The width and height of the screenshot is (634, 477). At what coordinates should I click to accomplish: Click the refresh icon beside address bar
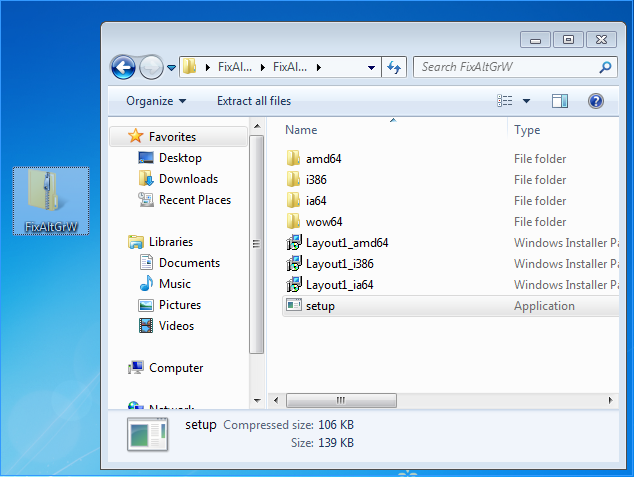(394, 67)
